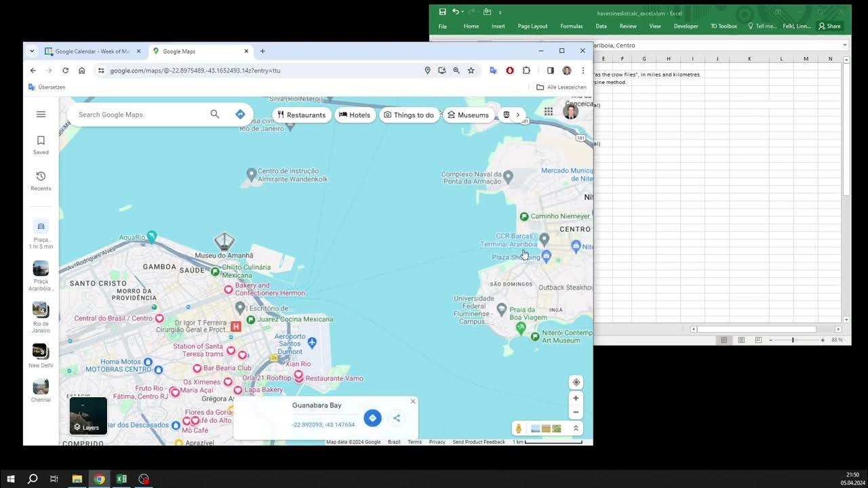868x488 pixels.
Task: Customize Excel Quick Access Toolbar dropdown
Action: coord(500,12)
